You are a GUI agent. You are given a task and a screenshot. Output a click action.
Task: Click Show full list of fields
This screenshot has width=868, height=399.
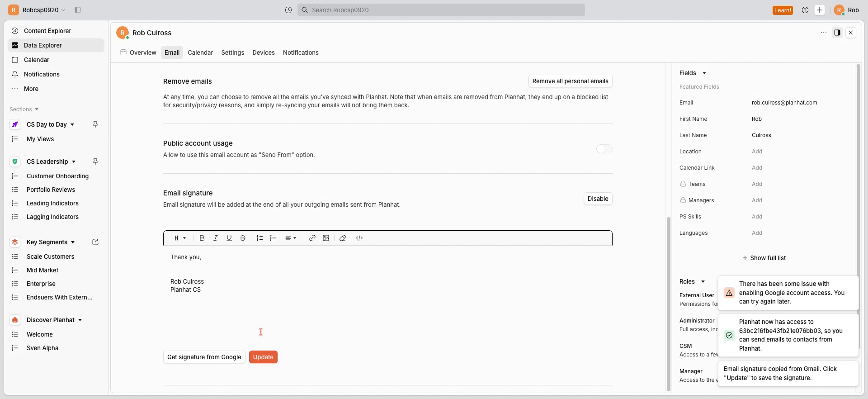pos(764,258)
